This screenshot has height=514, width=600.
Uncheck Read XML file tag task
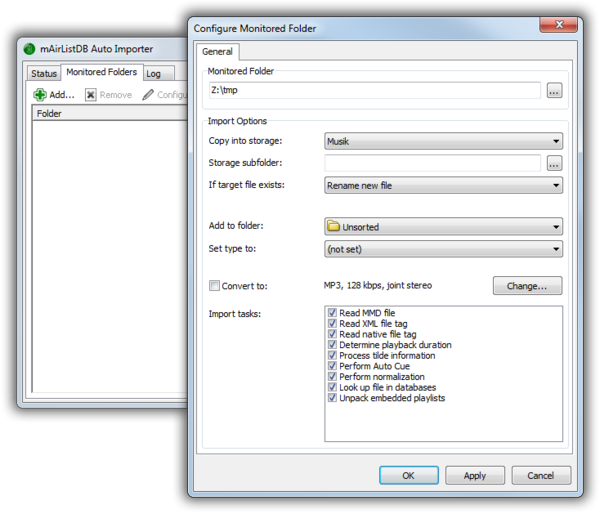[x=332, y=323]
